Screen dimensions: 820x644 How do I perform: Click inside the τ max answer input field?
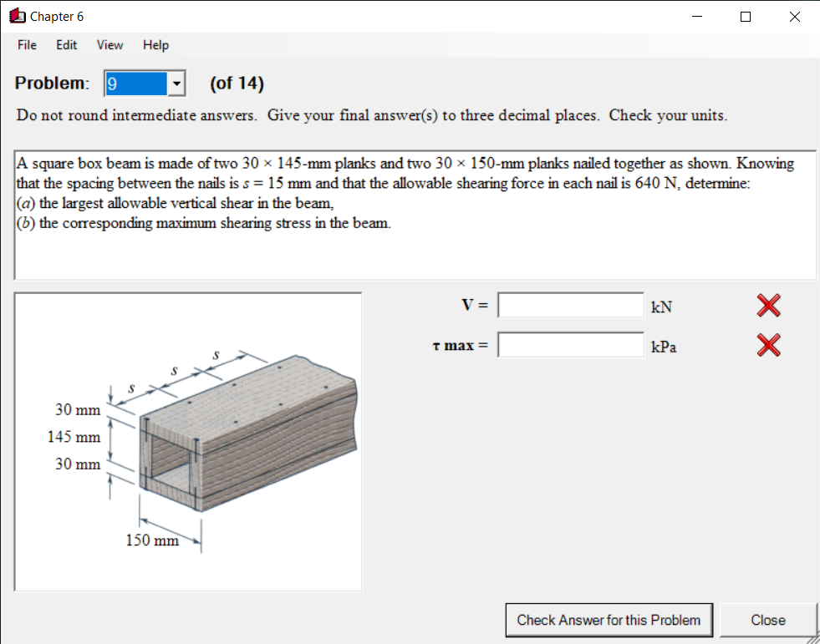pyautogui.click(x=571, y=344)
